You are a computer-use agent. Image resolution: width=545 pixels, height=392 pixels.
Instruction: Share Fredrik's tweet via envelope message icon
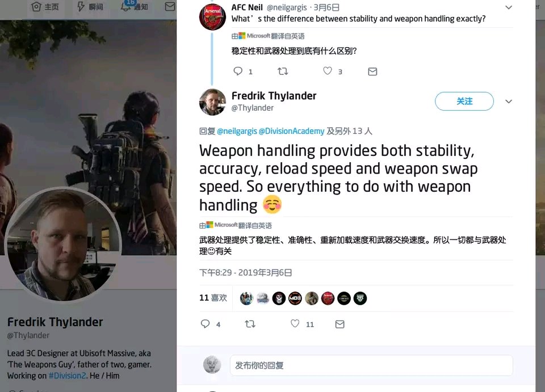340,324
